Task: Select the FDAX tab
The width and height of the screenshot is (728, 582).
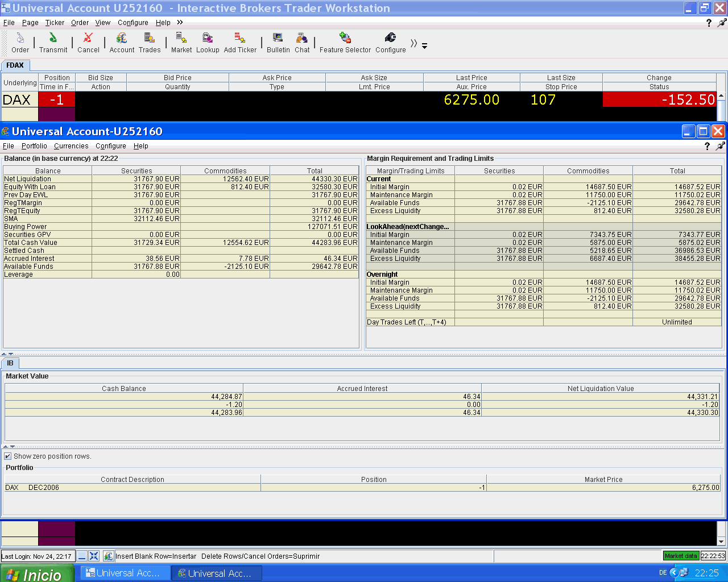Action: (x=15, y=65)
